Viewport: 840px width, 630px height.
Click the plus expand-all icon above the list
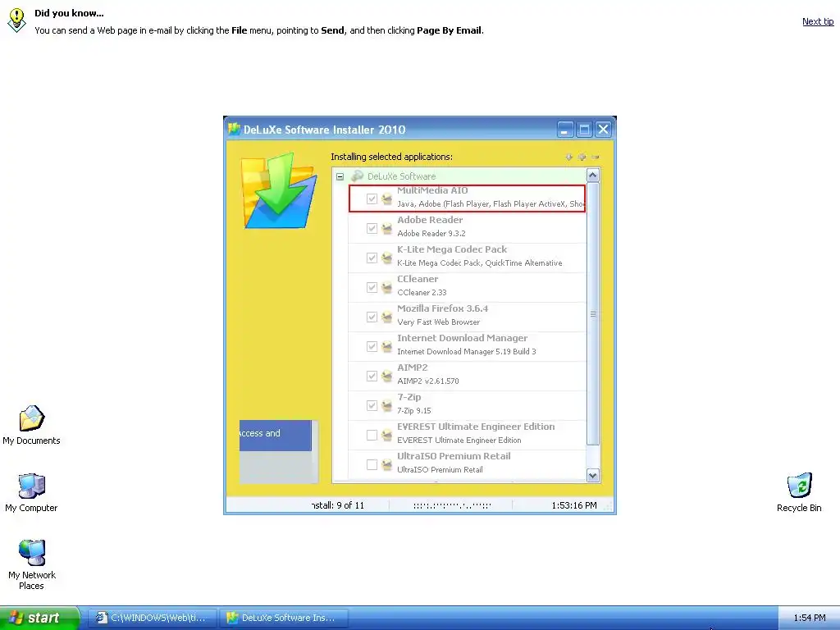point(582,157)
